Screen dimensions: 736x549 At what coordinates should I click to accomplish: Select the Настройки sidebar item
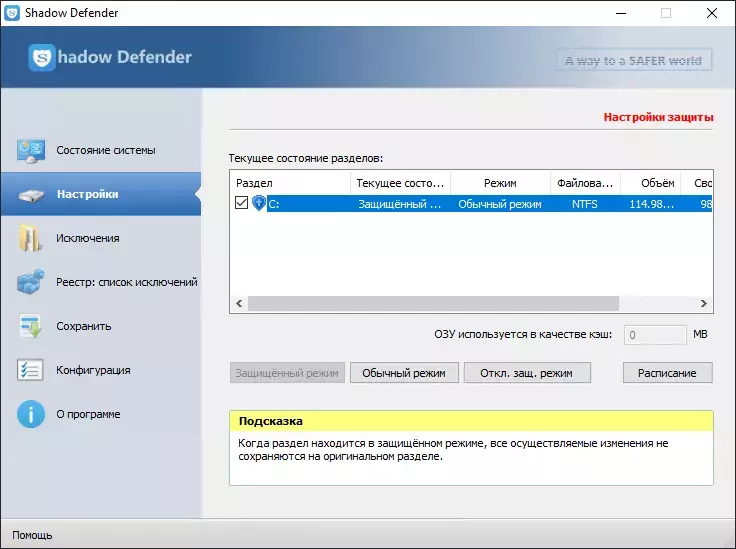coord(101,194)
